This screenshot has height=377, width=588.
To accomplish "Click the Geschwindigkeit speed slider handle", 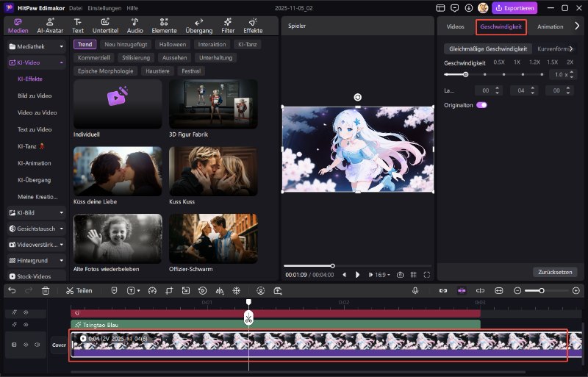I will [465, 74].
